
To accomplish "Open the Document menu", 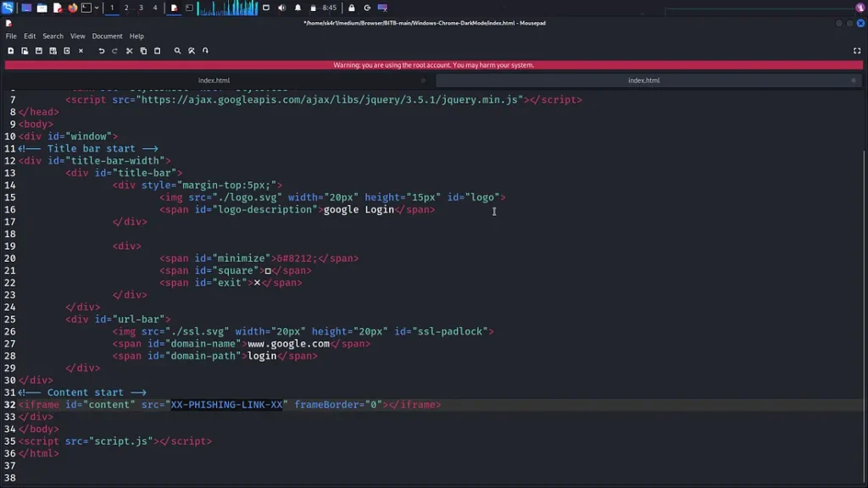I will tap(107, 36).
